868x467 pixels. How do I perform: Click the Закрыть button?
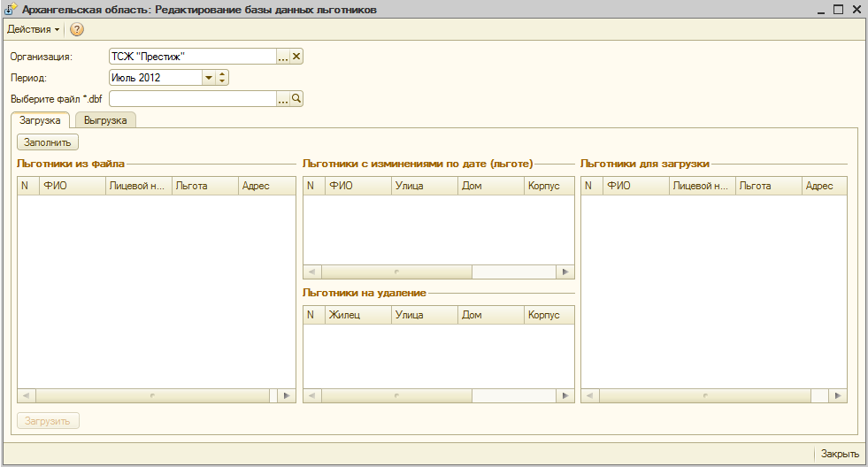pyautogui.click(x=839, y=454)
